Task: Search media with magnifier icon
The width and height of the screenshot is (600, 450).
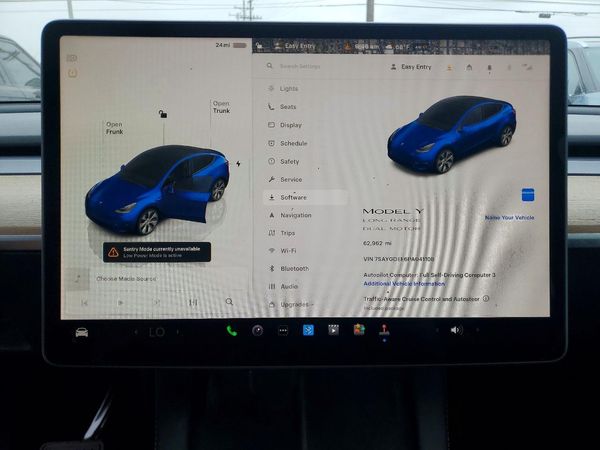Action: click(229, 302)
